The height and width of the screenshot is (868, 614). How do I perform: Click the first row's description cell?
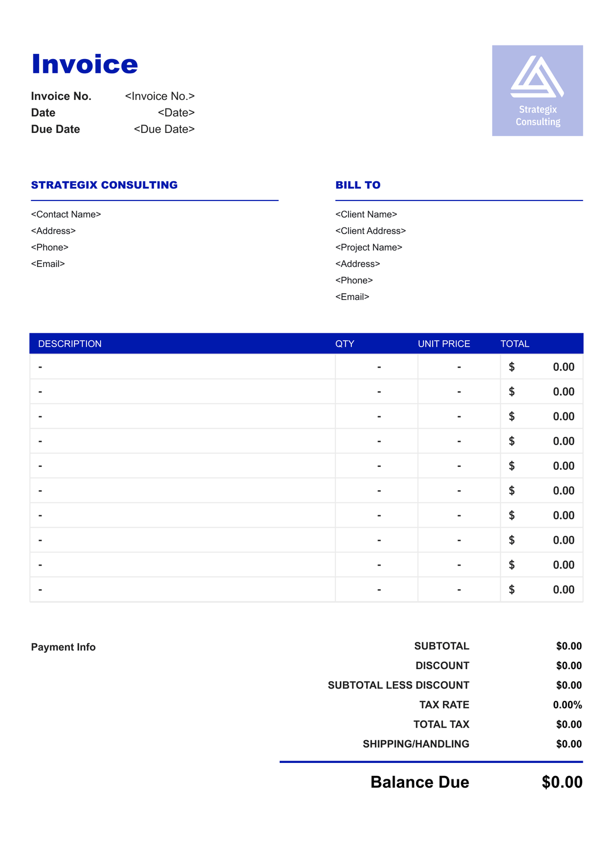click(182, 367)
